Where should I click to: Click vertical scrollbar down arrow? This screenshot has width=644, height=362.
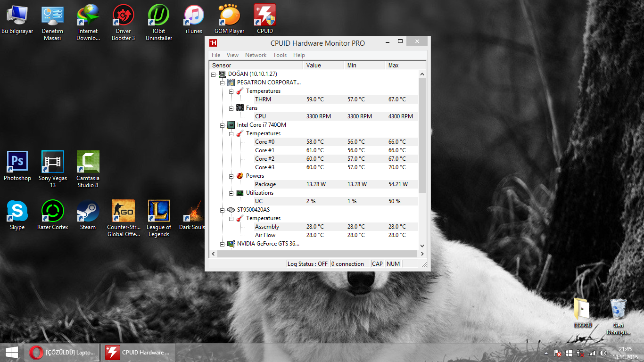[x=422, y=246]
